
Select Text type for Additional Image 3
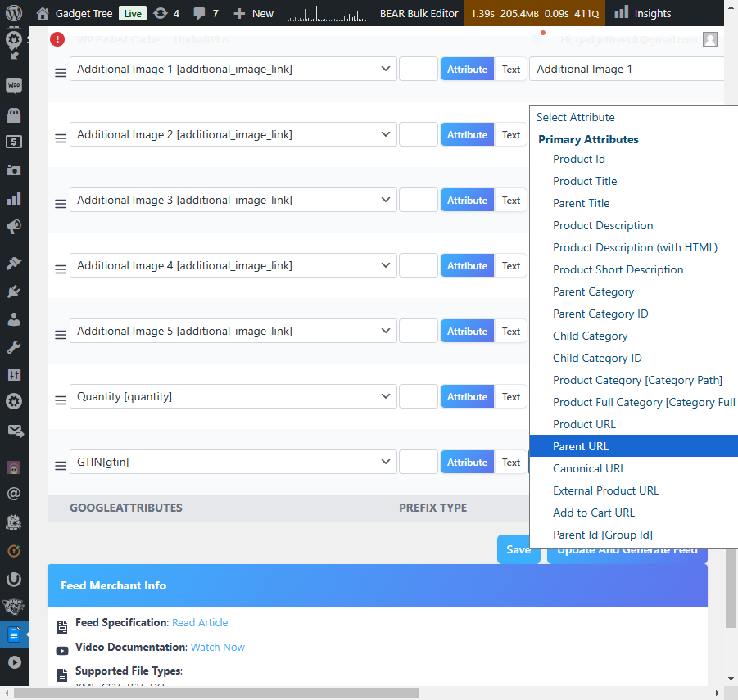coord(510,200)
